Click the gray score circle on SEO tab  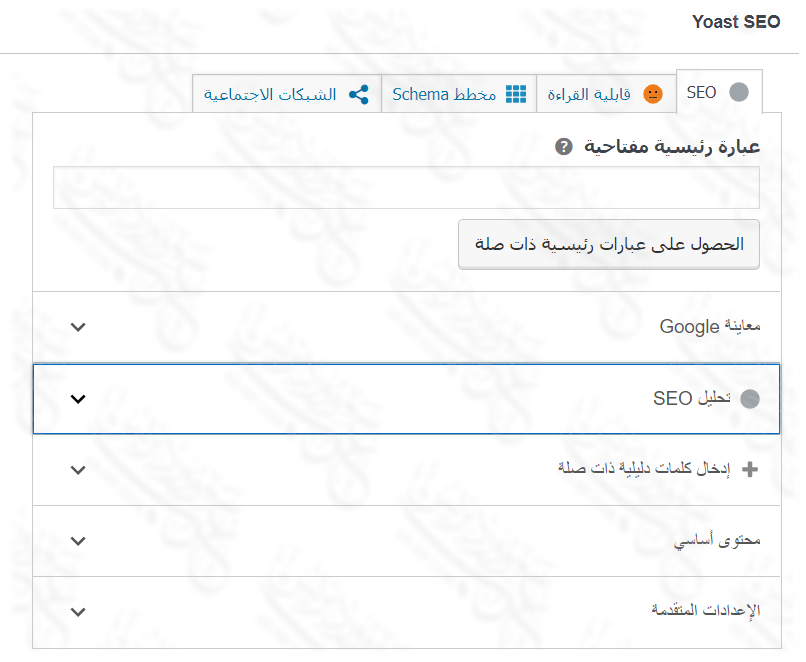[739, 93]
